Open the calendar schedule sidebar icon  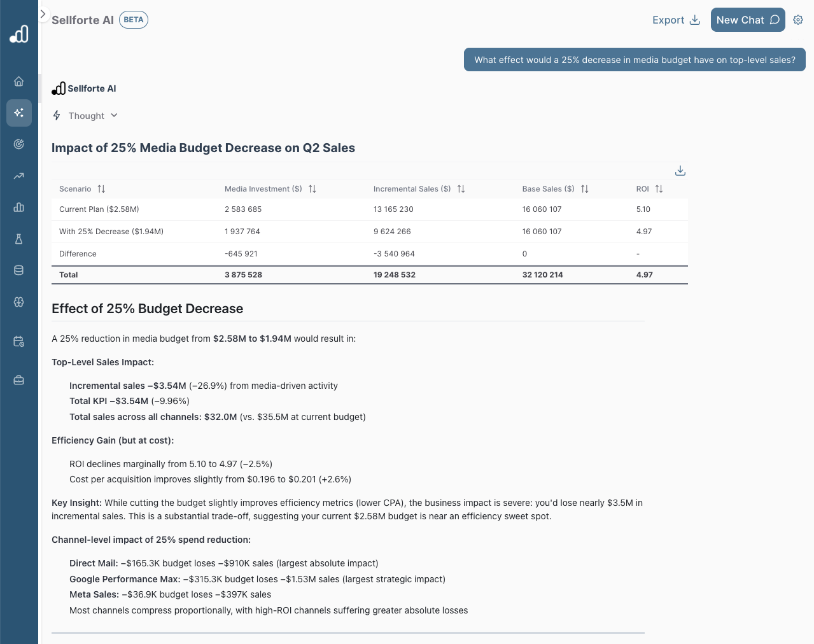[19, 342]
